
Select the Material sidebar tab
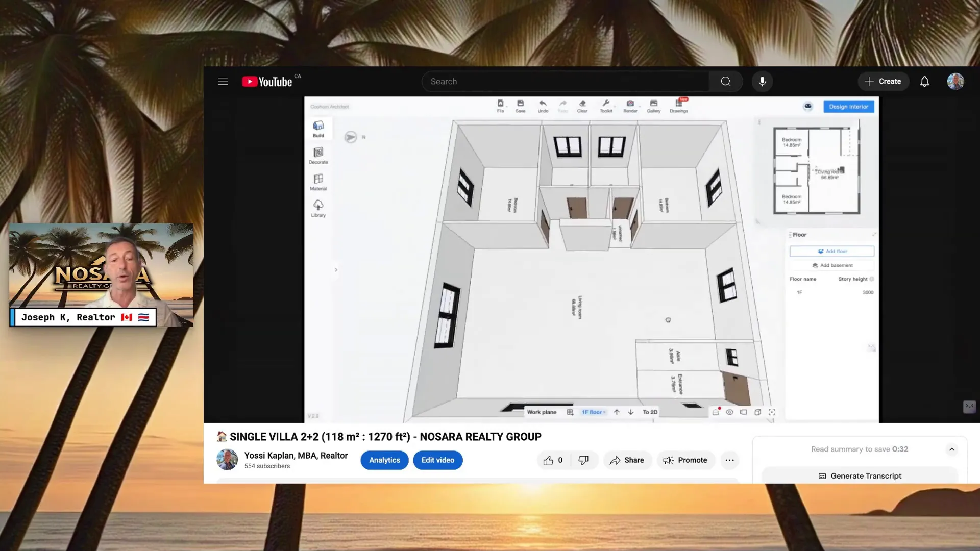pos(318,182)
